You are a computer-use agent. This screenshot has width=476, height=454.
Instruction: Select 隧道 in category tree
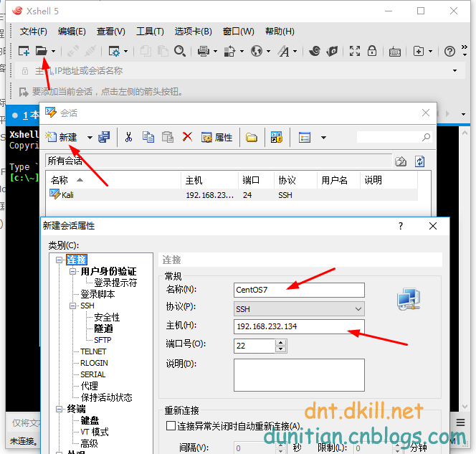pyautogui.click(x=103, y=328)
